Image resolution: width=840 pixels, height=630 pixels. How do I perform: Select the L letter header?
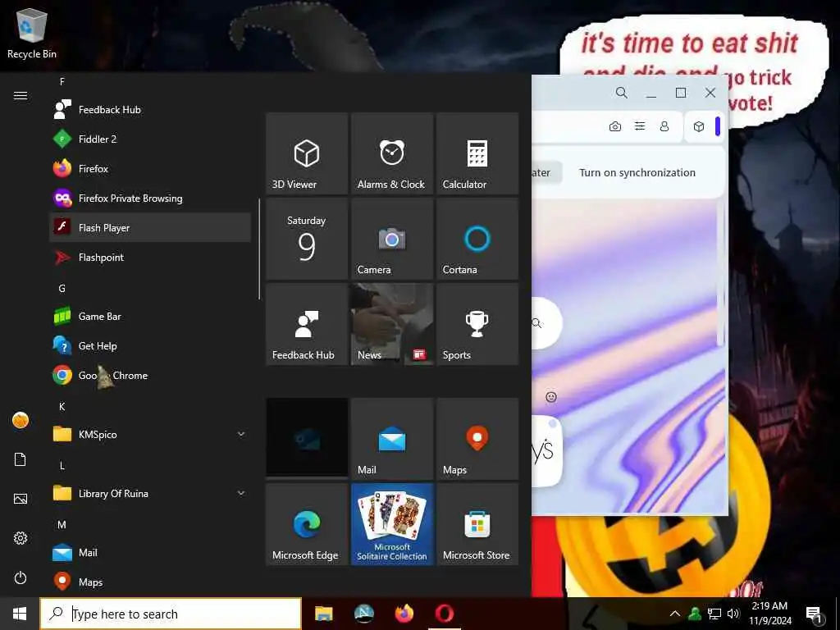point(62,466)
